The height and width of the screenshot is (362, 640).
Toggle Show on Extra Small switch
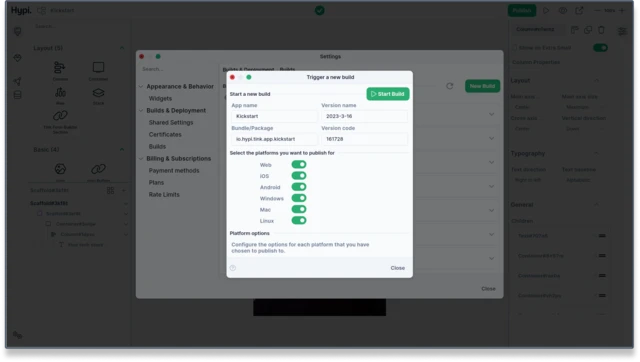pyautogui.click(x=600, y=48)
